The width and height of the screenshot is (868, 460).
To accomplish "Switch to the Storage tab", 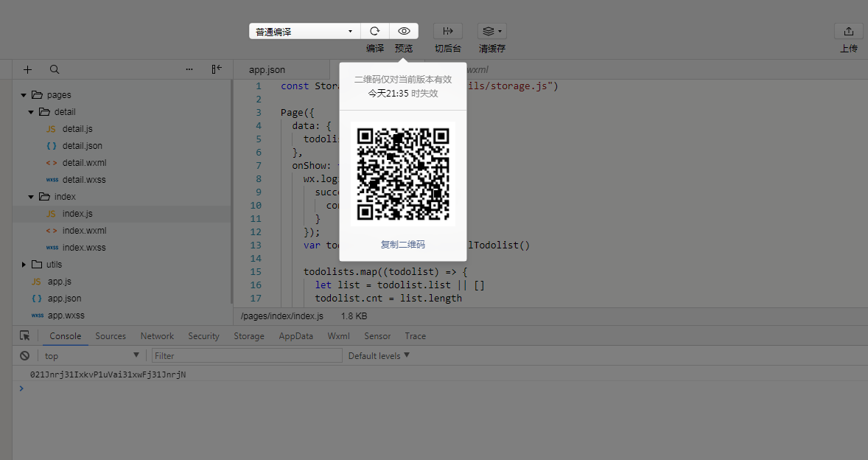I will coord(249,336).
